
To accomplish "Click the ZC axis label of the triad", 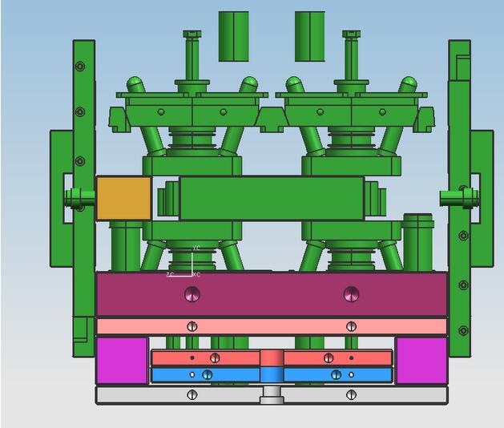I will [x=170, y=274].
